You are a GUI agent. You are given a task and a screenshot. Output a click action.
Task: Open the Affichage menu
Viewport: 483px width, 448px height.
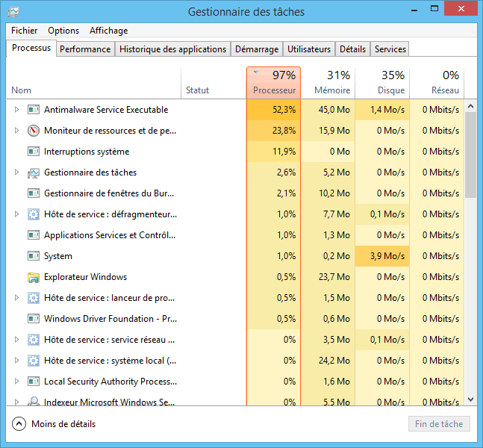click(108, 31)
